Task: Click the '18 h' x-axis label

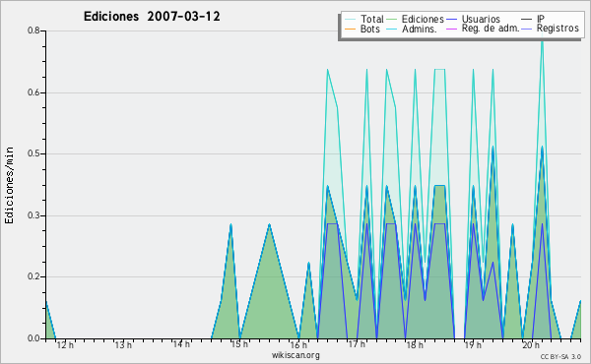Action: click(415, 344)
